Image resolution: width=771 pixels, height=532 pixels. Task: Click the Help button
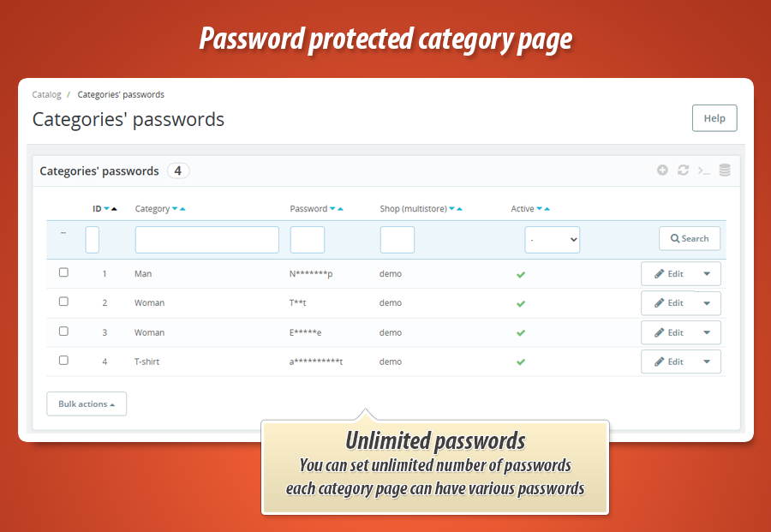click(x=714, y=117)
